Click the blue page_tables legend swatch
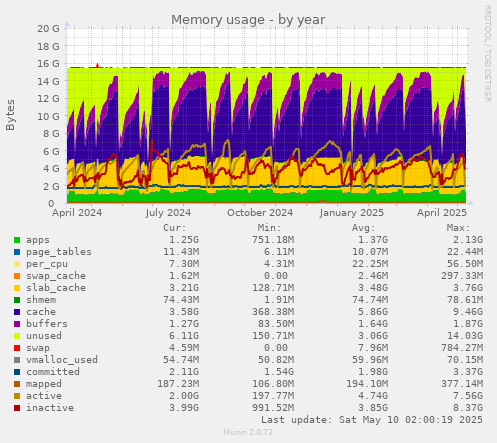This screenshot has width=497, height=443. (x=17, y=252)
